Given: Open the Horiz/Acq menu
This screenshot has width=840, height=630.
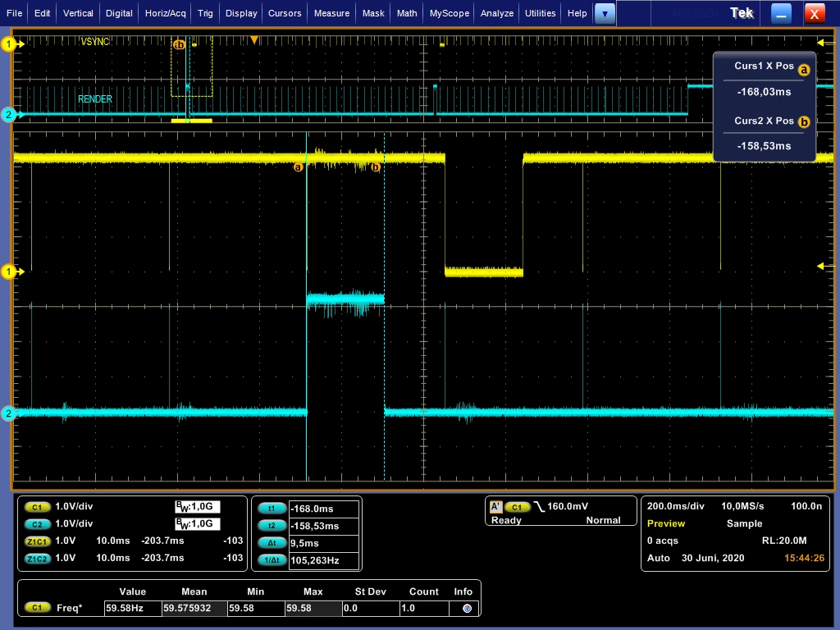Looking at the screenshot, I should 166,13.
